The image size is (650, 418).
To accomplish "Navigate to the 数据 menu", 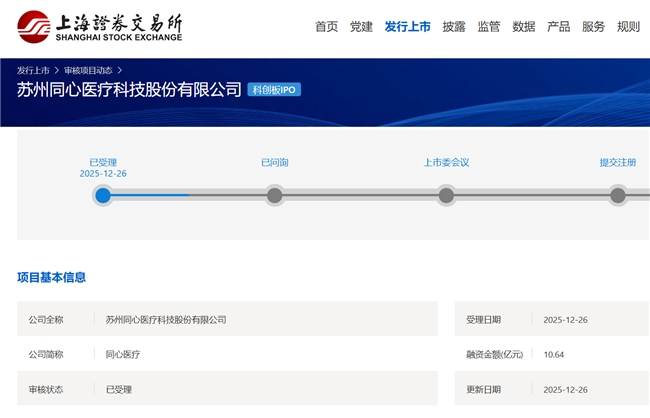I will 524,27.
